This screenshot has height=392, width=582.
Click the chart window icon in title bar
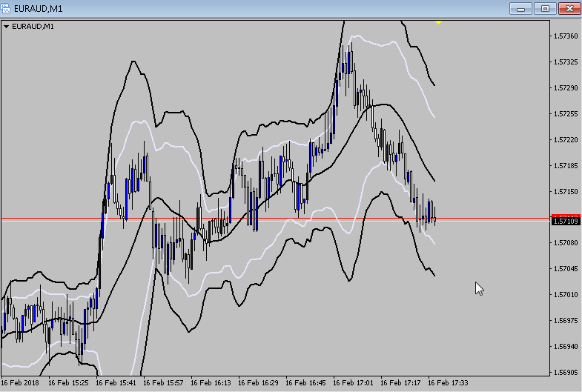pyautogui.click(x=6, y=8)
